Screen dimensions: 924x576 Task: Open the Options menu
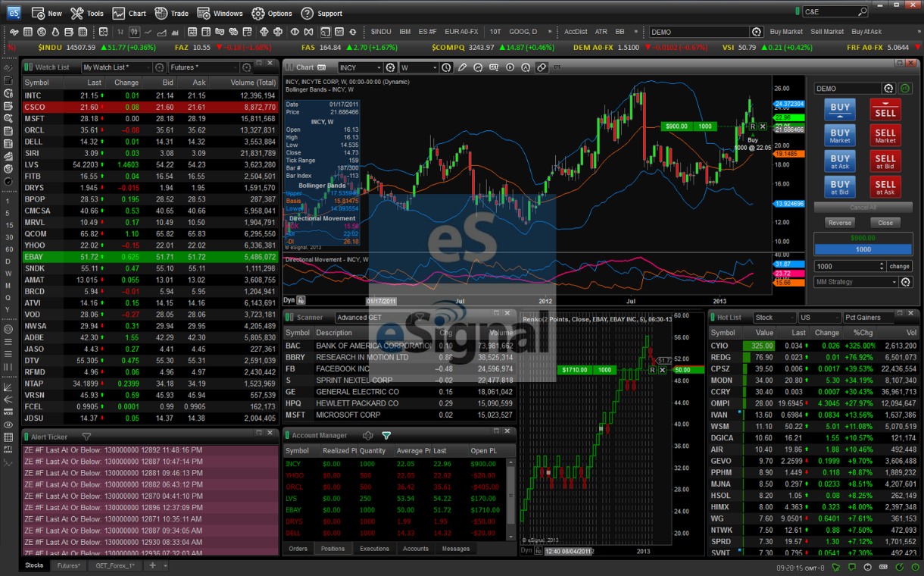point(271,14)
